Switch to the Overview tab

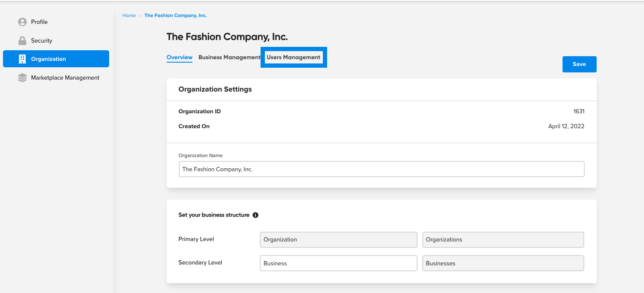coord(180,57)
